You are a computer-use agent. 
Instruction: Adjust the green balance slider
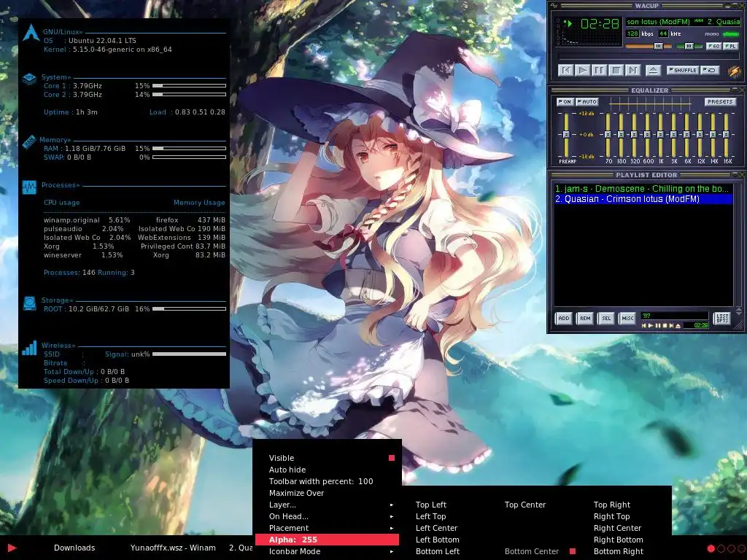tap(689, 46)
